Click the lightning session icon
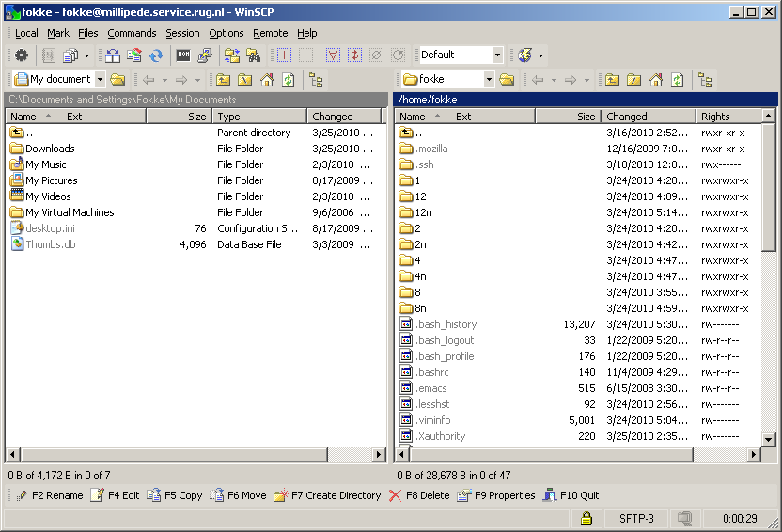The height and width of the screenshot is (532, 782). 524,55
